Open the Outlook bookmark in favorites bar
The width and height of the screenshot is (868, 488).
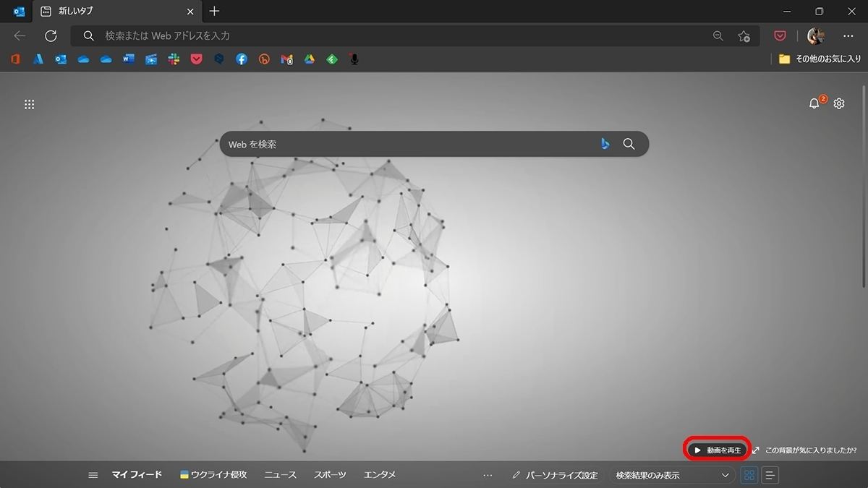pyautogui.click(x=61, y=59)
